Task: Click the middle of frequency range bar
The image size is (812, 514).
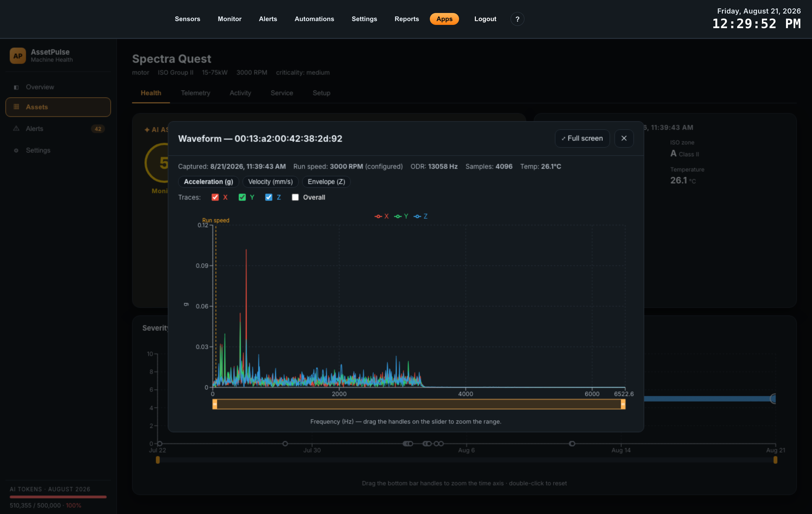Action: point(419,404)
